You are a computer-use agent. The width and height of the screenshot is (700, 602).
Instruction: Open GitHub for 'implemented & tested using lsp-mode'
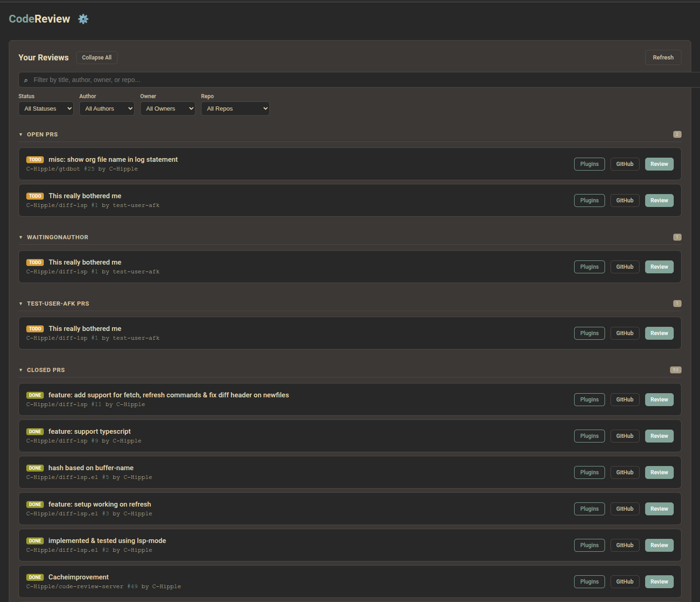pos(625,545)
